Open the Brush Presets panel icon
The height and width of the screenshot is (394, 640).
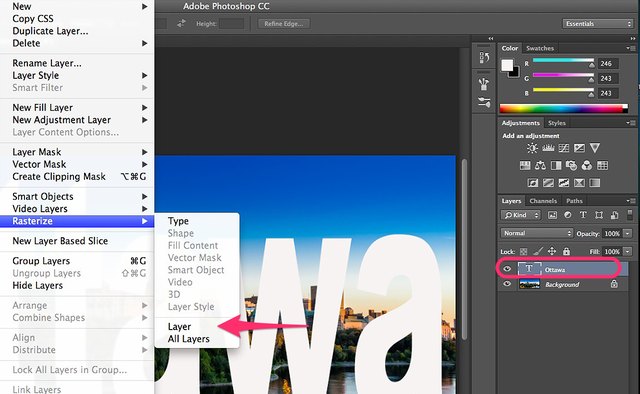[x=484, y=102]
